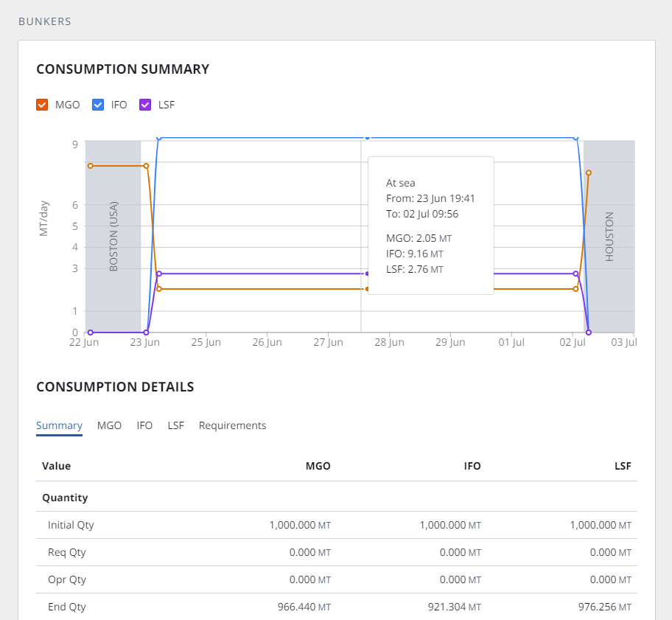Click the 28 Jun axis label
This screenshot has height=620, width=672.
point(389,342)
